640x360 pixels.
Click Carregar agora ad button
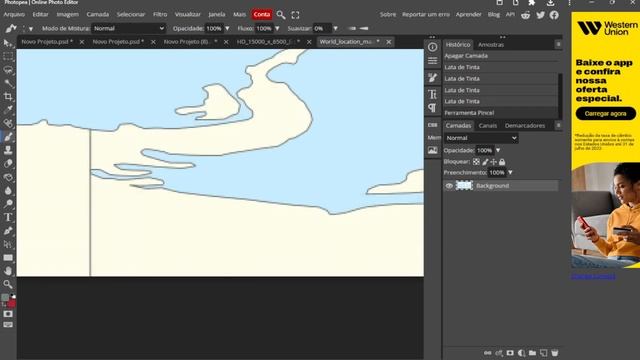click(605, 113)
